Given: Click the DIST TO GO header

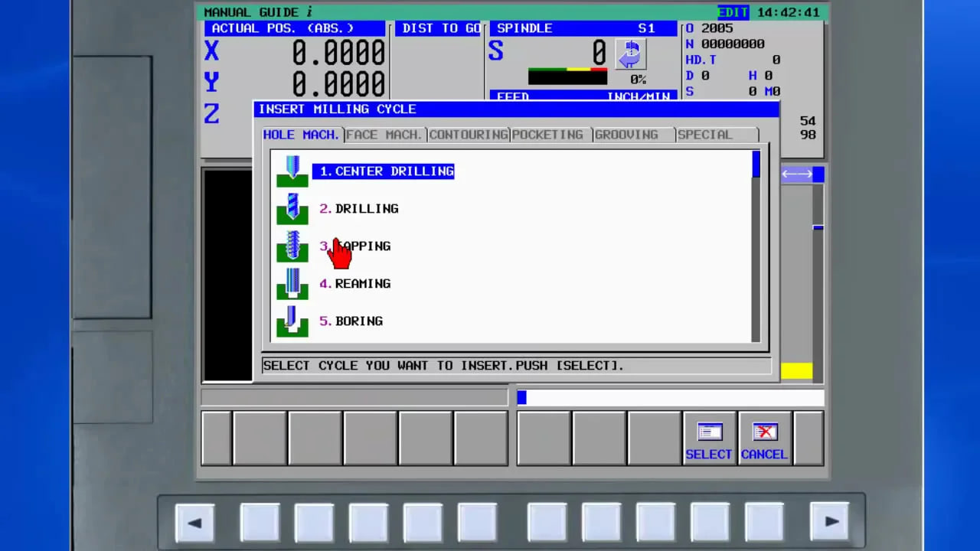Looking at the screenshot, I should [440, 28].
